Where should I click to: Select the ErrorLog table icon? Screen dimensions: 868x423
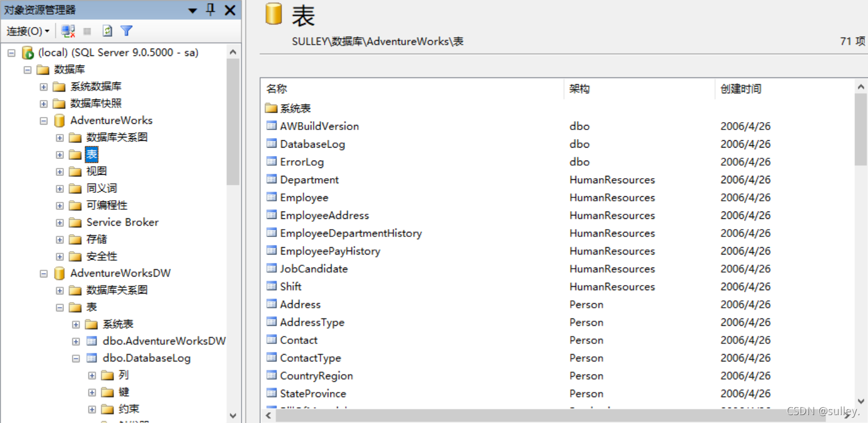[272, 162]
